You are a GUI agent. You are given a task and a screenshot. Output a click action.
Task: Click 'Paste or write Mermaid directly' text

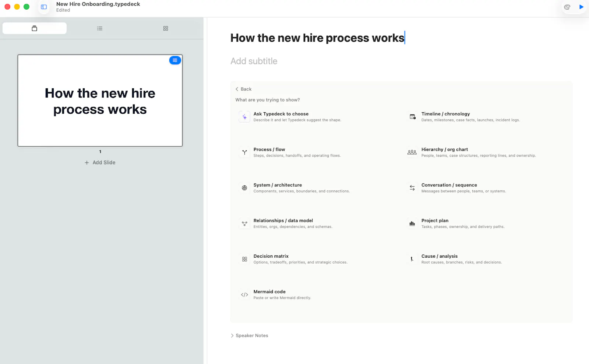pyautogui.click(x=282, y=298)
